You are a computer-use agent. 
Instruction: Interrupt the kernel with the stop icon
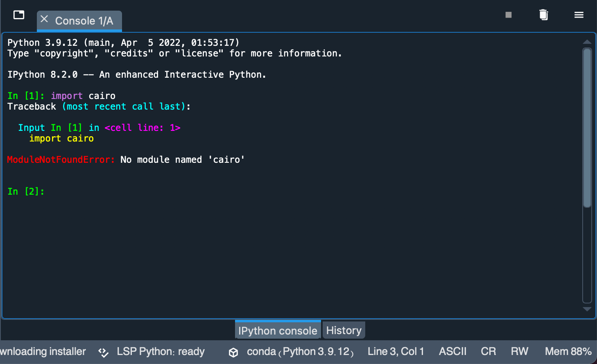point(509,15)
